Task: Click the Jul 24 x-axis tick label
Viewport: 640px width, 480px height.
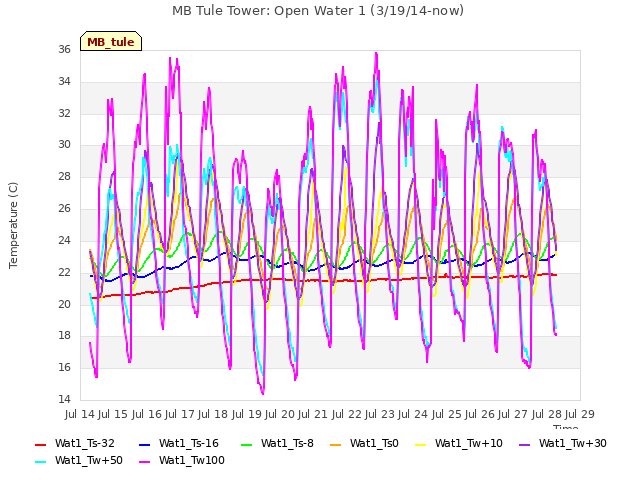Action: tap(413, 414)
